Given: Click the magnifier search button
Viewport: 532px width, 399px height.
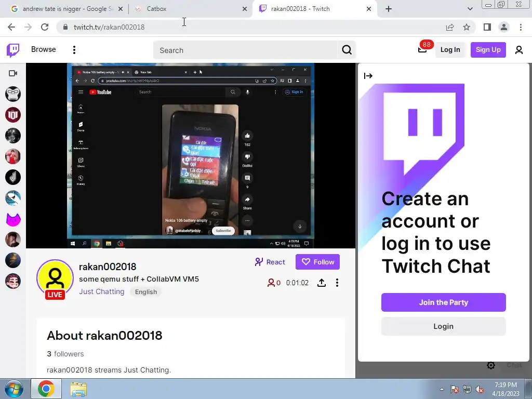Looking at the screenshot, I should point(347,50).
